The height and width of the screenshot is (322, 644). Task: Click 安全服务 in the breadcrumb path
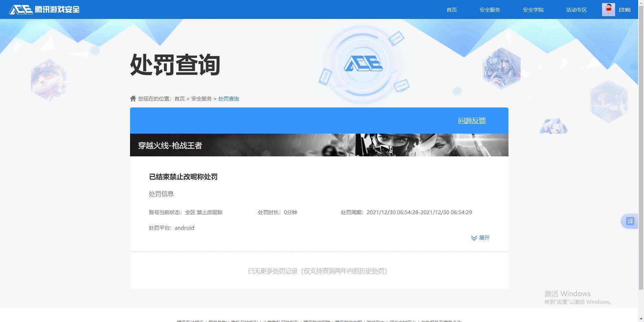pyautogui.click(x=201, y=98)
